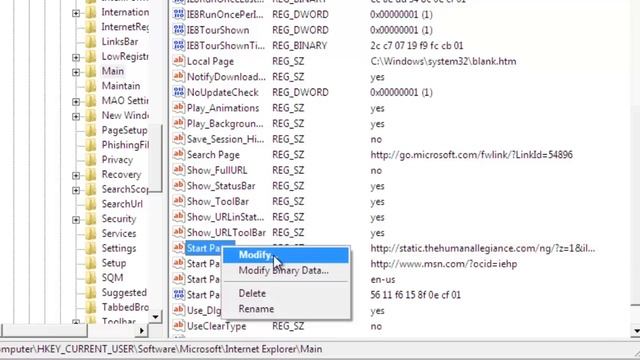
Task: Expand the Main key node
Action: click(76, 72)
